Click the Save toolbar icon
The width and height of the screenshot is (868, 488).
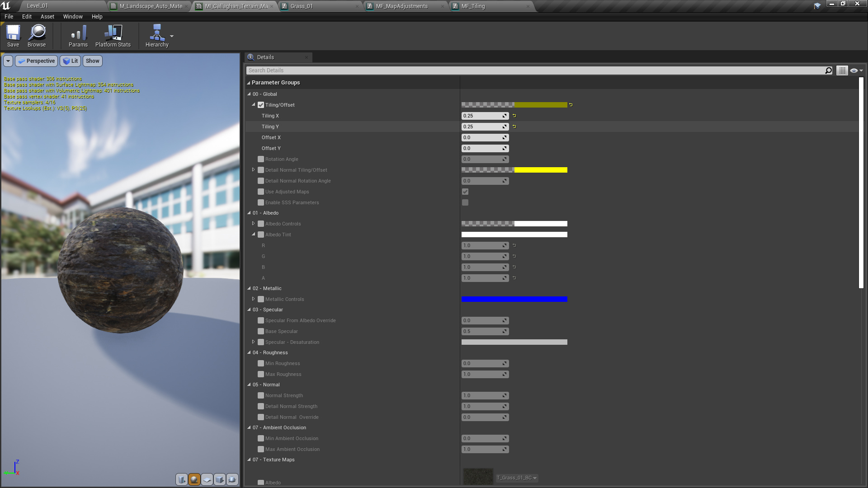13,36
